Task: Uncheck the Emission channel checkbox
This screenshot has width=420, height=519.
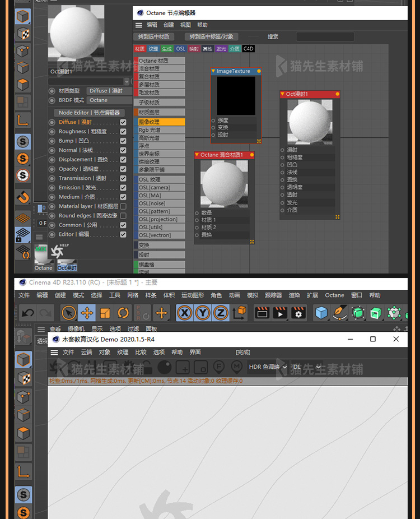Action: (123, 188)
